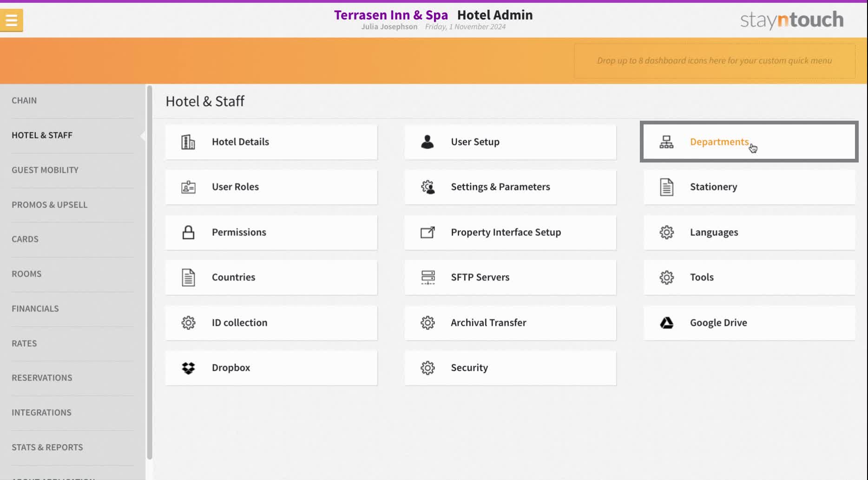Click the Julia Josephson user name
This screenshot has width=868, height=480.
coord(389,27)
